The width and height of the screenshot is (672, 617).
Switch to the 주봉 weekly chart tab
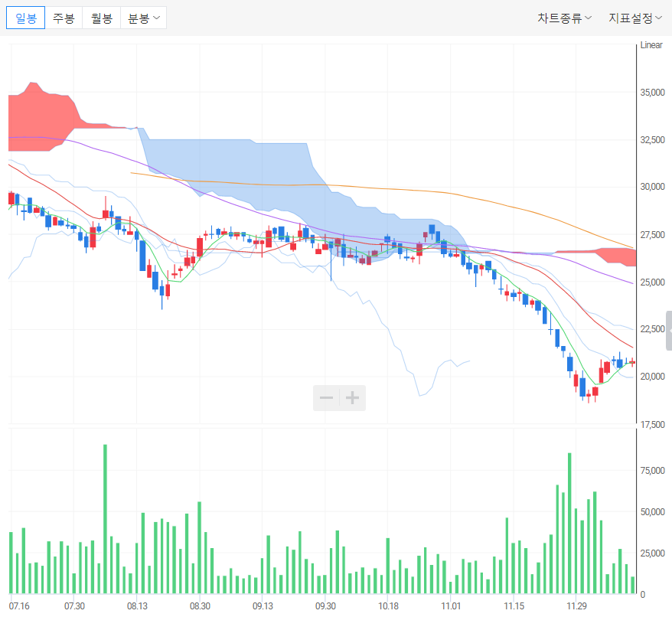64,18
